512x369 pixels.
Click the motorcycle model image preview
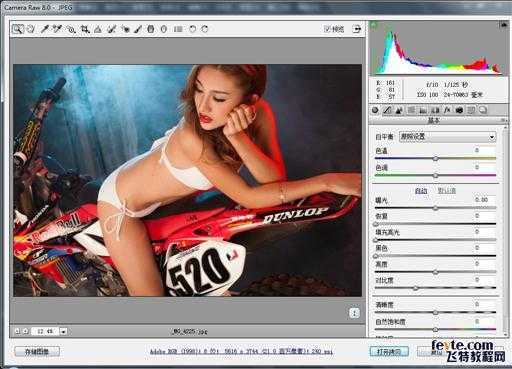[x=187, y=180]
